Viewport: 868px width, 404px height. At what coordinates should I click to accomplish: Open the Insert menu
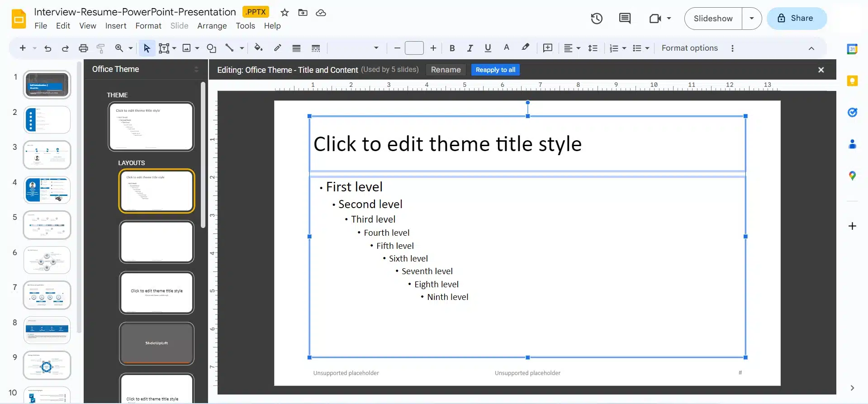(116, 26)
